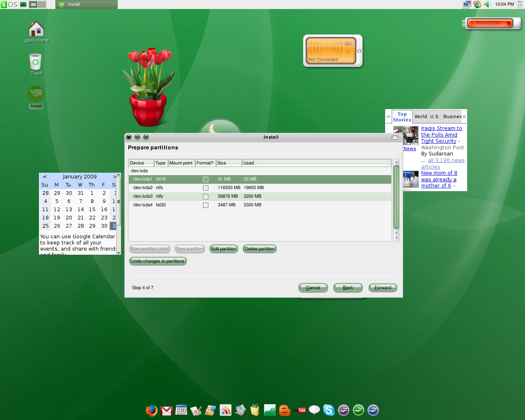Select the /dev/sda2 ntfs partition row

pyautogui.click(x=260, y=188)
